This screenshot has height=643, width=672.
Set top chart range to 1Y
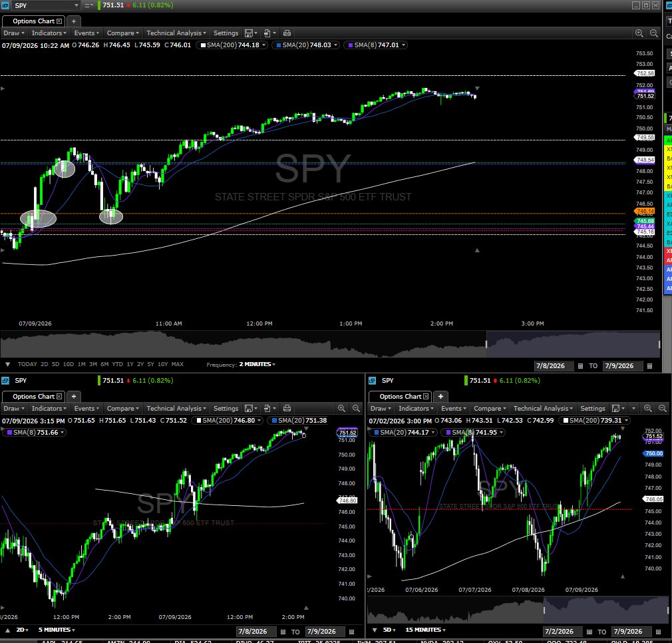(x=130, y=364)
